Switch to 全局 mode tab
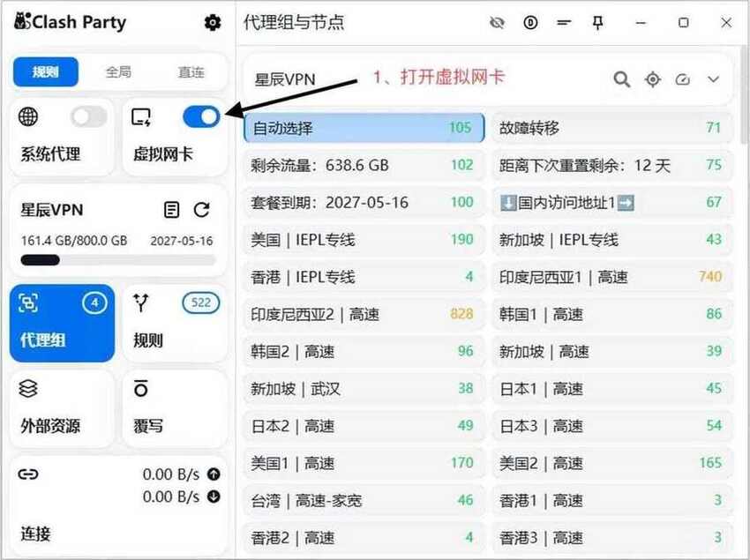 click(118, 72)
